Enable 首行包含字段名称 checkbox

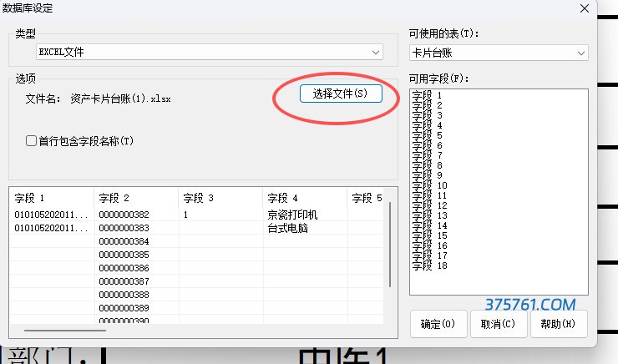tap(32, 141)
